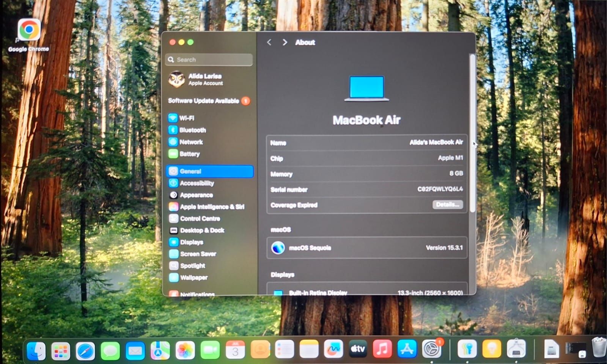The height and width of the screenshot is (364, 607).
Task: Select Network in the sidebar
Action: coord(209,142)
